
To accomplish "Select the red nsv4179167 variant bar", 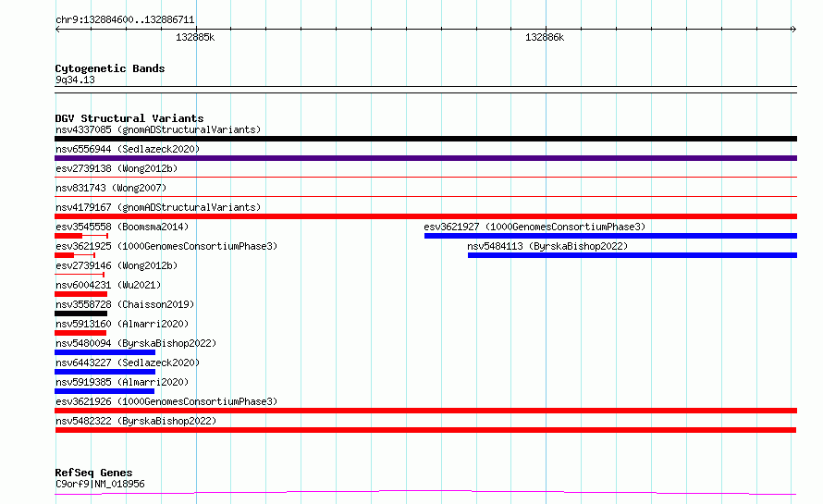I will [x=425, y=216].
